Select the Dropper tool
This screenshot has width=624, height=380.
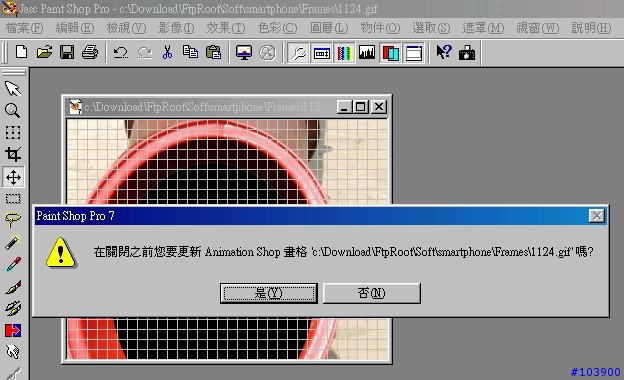(x=13, y=264)
